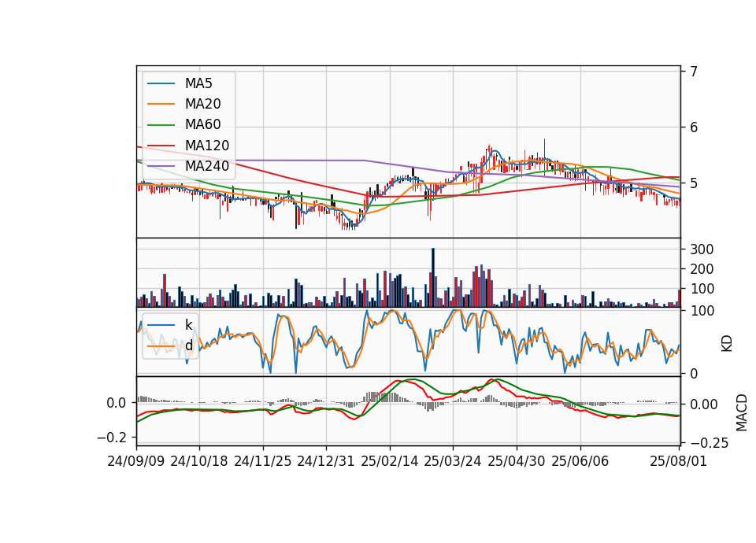
Task: Click the price axis value 6
Action: pyautogui.click(x=694, y=127)
